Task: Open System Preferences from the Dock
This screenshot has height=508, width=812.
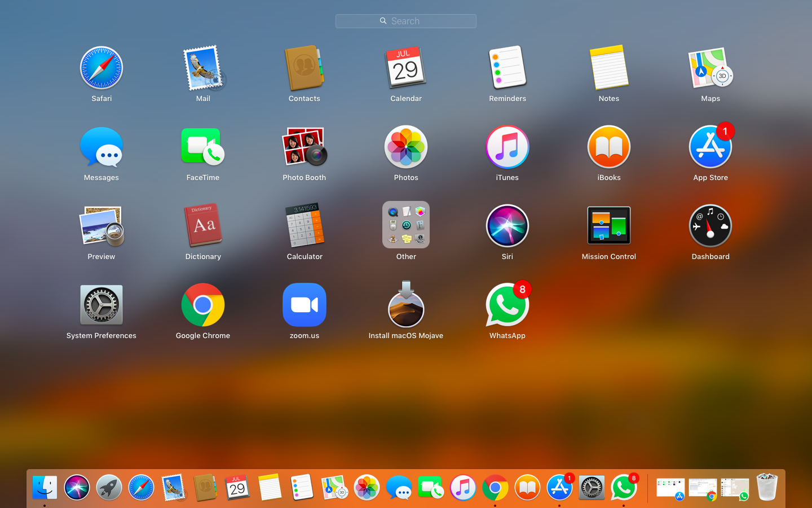Action: tap(592, 487)
